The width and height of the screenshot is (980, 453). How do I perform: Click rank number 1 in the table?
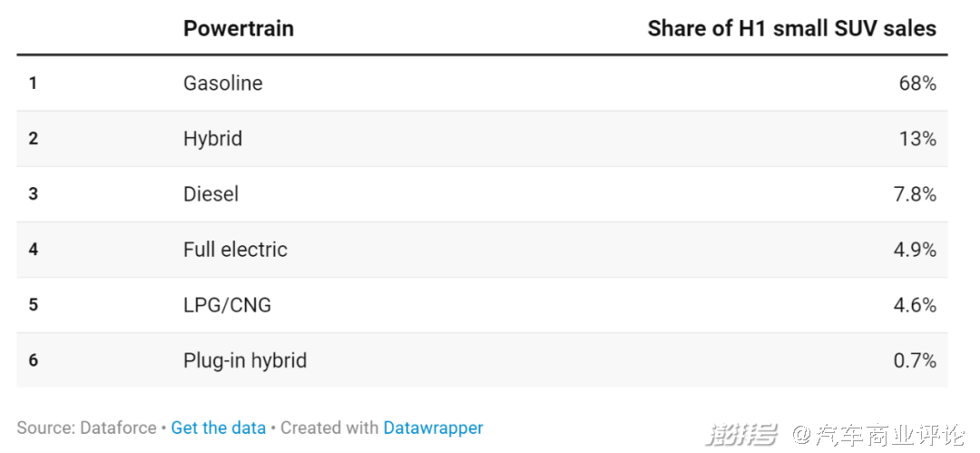(33, 84)
